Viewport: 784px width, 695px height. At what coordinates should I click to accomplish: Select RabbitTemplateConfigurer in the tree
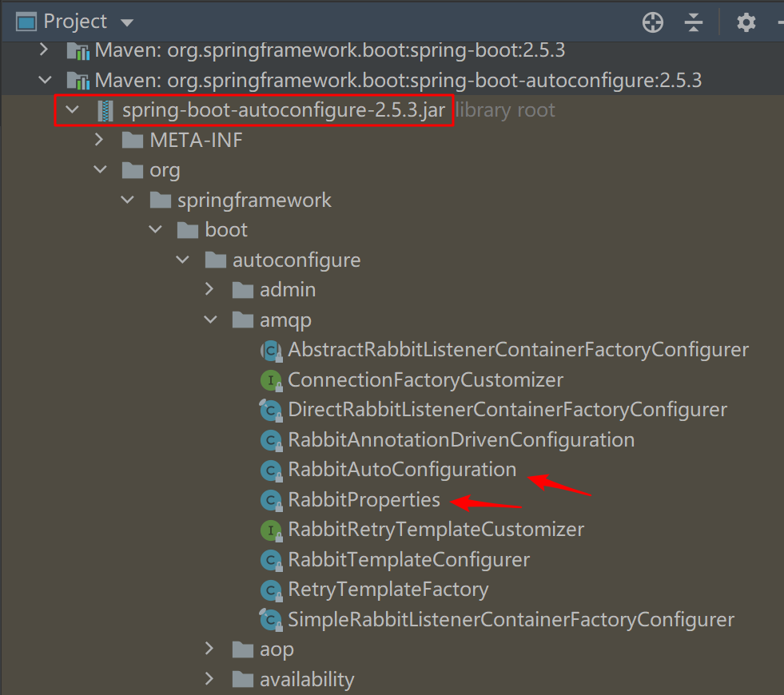tap(408, 560)
